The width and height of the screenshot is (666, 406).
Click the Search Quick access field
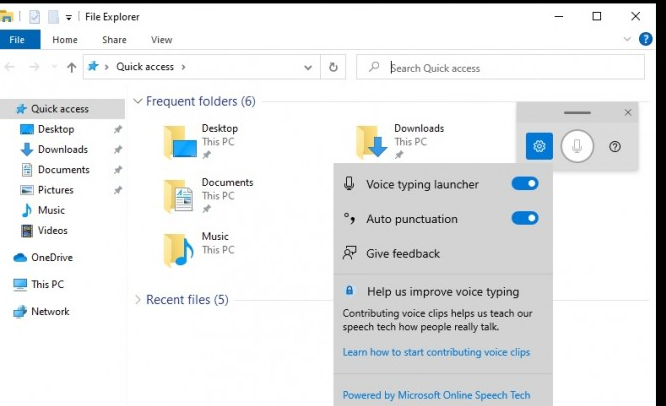coord(500,67)
